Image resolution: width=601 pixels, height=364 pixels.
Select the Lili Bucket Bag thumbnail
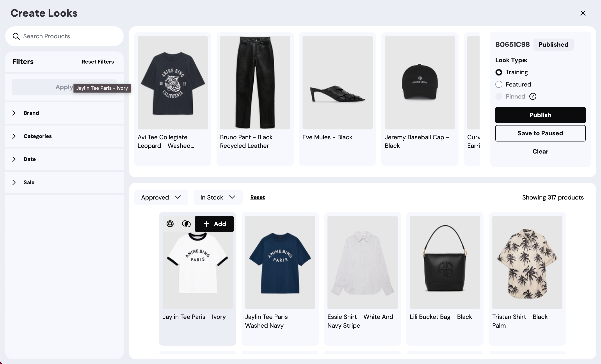445,262
